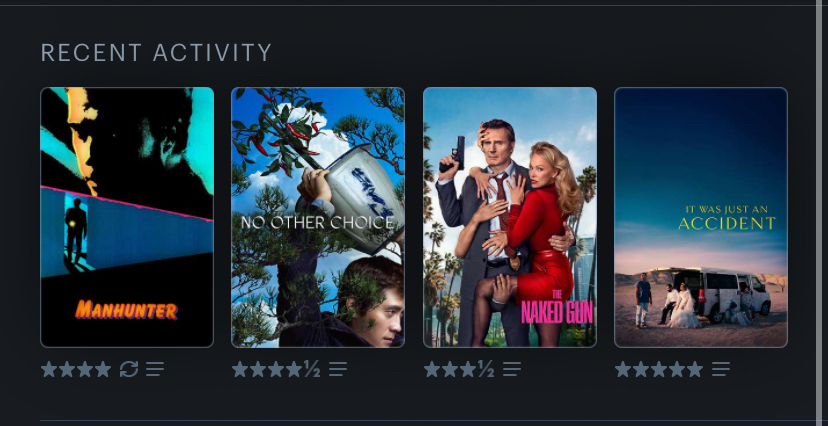
Task: Click the yellow Accident title text on poster
Action: [x=727, y=223]
